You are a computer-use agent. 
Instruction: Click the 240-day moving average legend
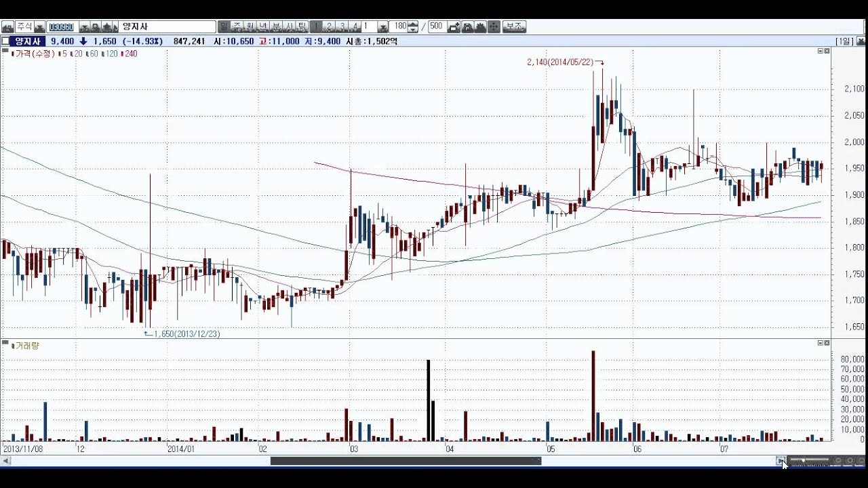(x=129, y=54)
